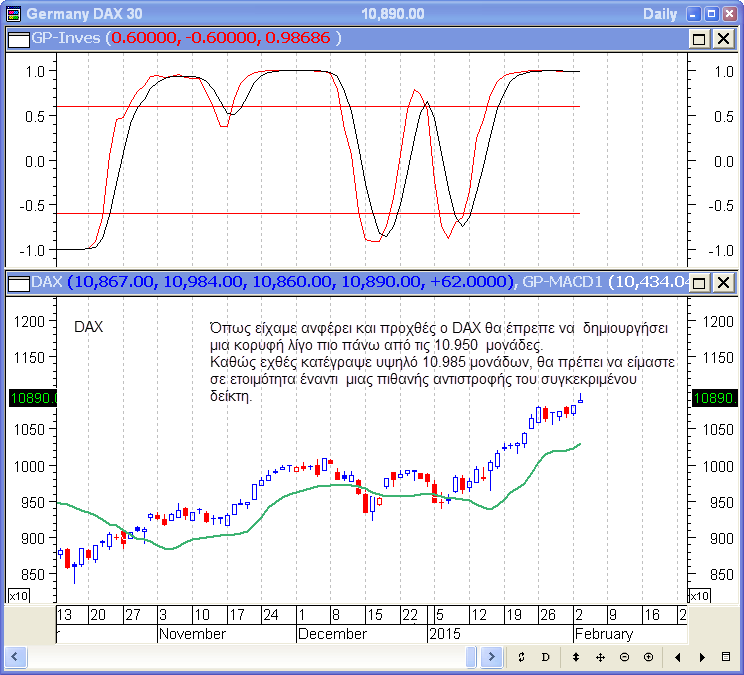The height and width of the screenshot is (675, 744).
Task: Click the '0.98686' indicator value
Action: (298, 38)
